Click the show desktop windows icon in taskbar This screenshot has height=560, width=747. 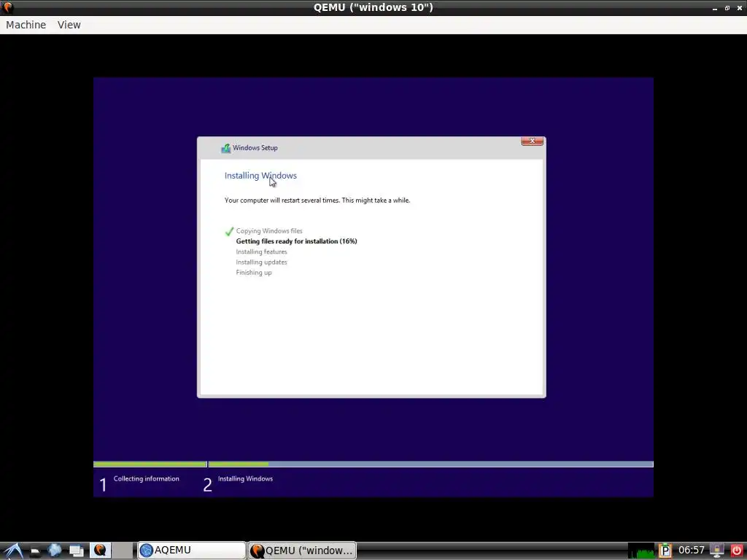point(76,551)
